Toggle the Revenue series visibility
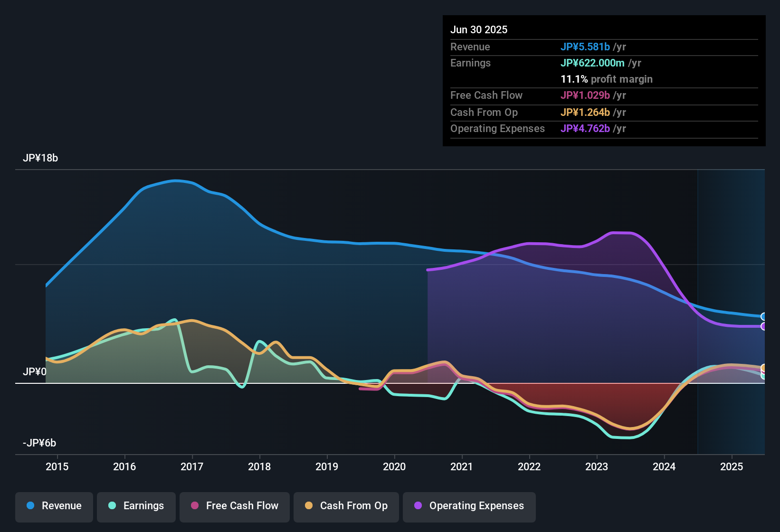780x532 pixels. click(x=54, y=506)
